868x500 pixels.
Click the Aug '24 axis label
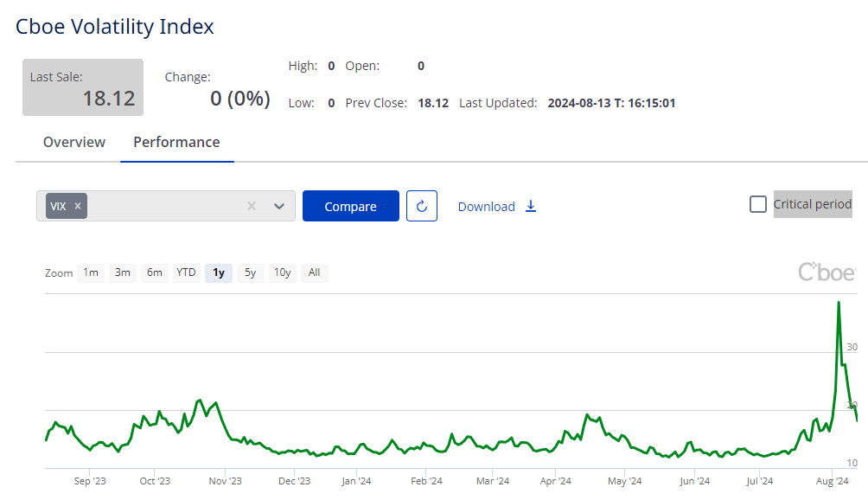tap(832, 481)
